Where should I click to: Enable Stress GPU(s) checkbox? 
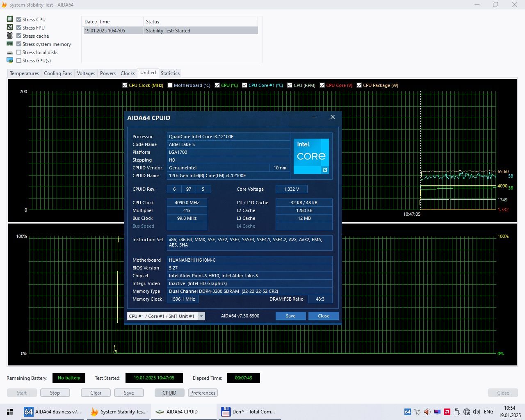click(19, 60)
